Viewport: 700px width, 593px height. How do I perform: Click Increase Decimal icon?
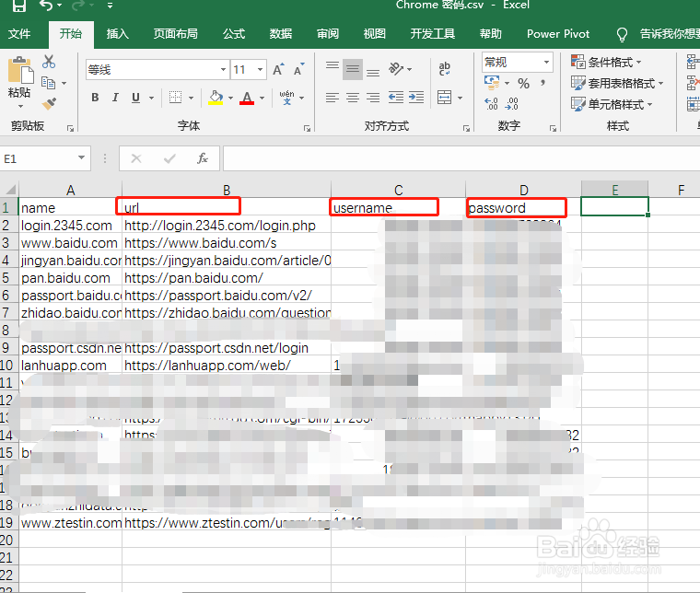[491, 104]
